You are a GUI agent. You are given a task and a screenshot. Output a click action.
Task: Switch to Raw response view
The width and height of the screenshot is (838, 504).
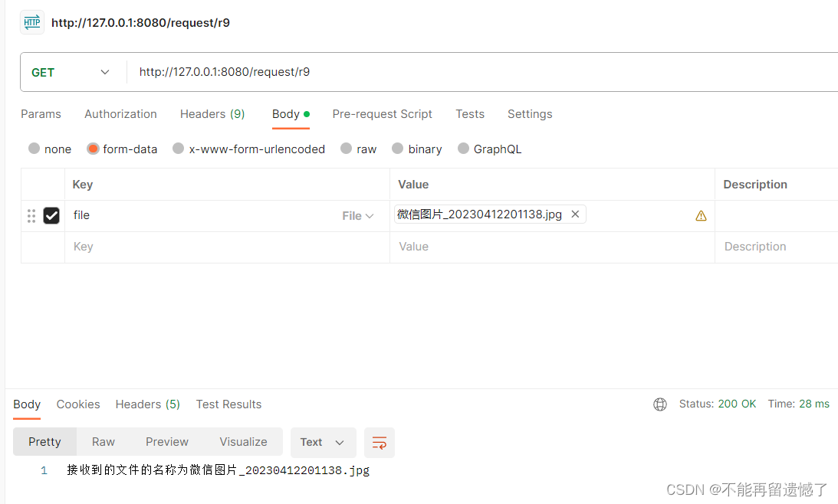[104, 442]
